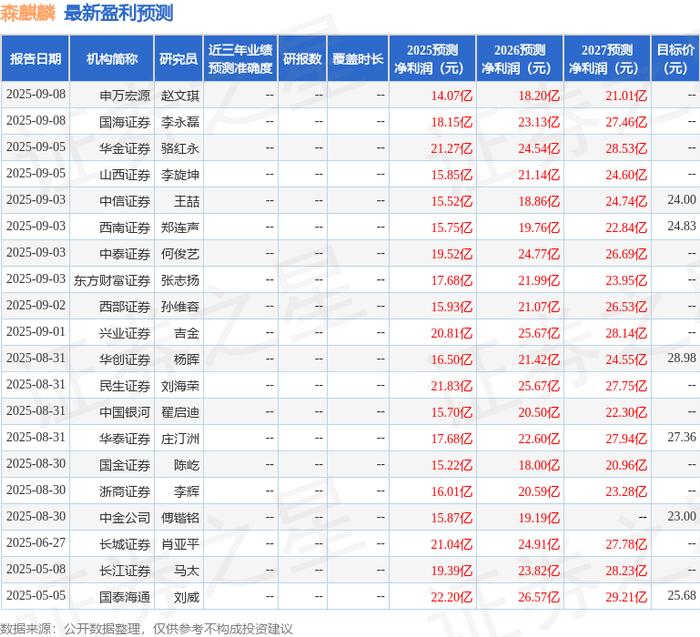Viewport: 700px width, 637px height.
Task: Click researcher name 傅锴铭
Action: coord(180,518)
